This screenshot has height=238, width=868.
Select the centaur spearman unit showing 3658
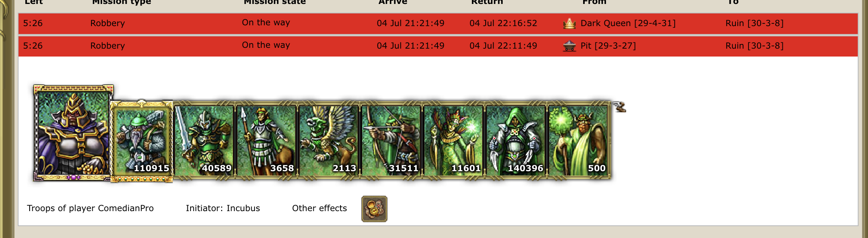266,140
